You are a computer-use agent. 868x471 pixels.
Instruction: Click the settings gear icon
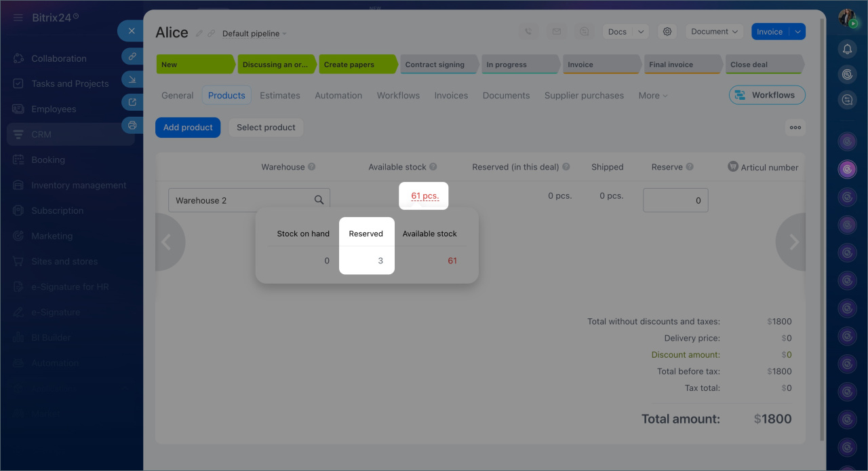click(x=667, y=32)
